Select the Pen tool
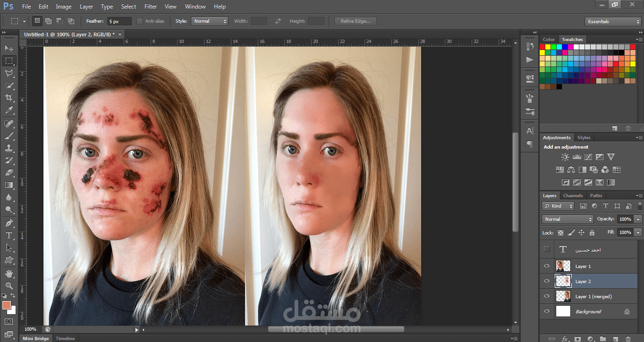Image resolution: width=644 pixels, height=342 pixels. [9, 223]
